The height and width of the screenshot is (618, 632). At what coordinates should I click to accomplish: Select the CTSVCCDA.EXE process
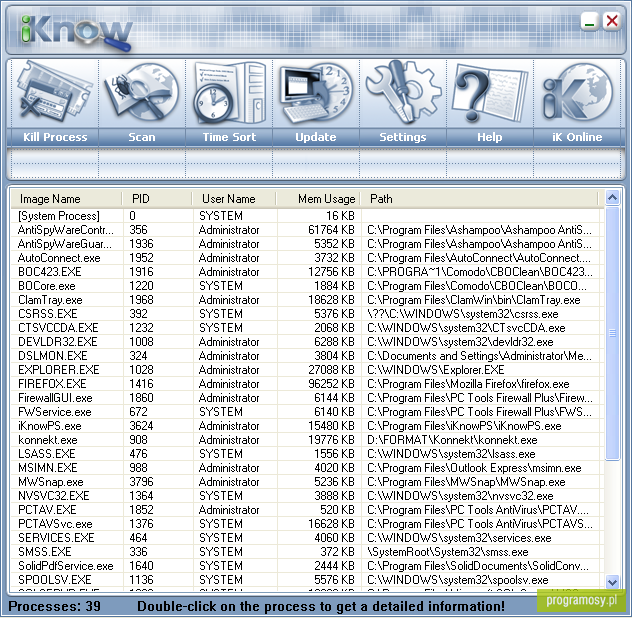pos(307,328)
